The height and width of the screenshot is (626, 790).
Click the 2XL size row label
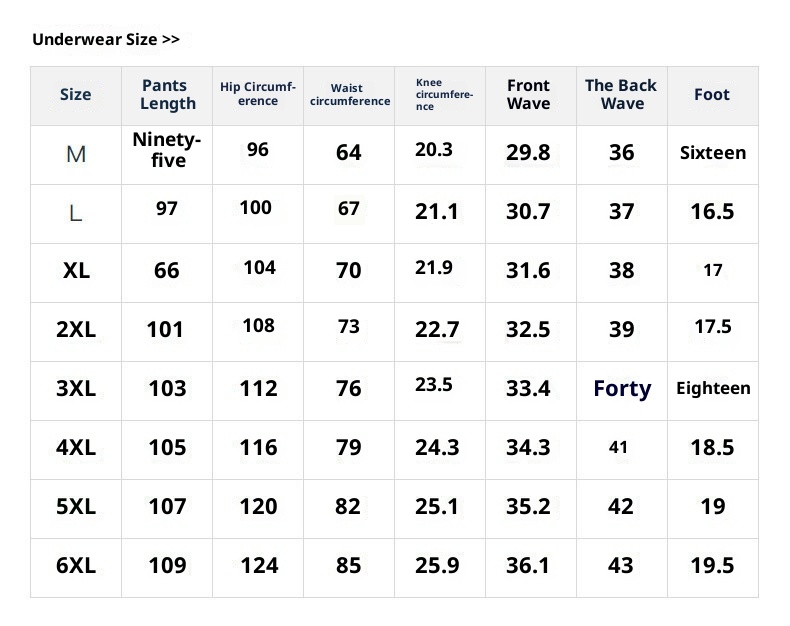[76, 329]
